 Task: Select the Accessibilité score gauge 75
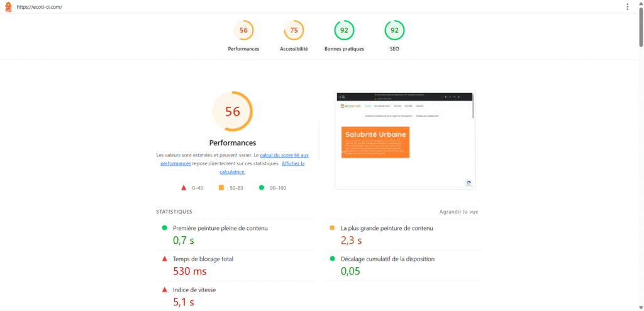[x=294, y=30]
